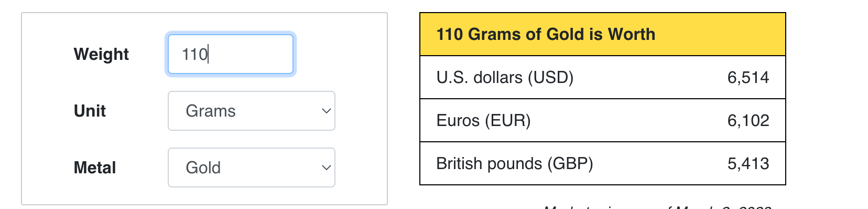Click the word Worth in the yellow heading
Screen dimensions: 868x209
[x=632, y=34]
